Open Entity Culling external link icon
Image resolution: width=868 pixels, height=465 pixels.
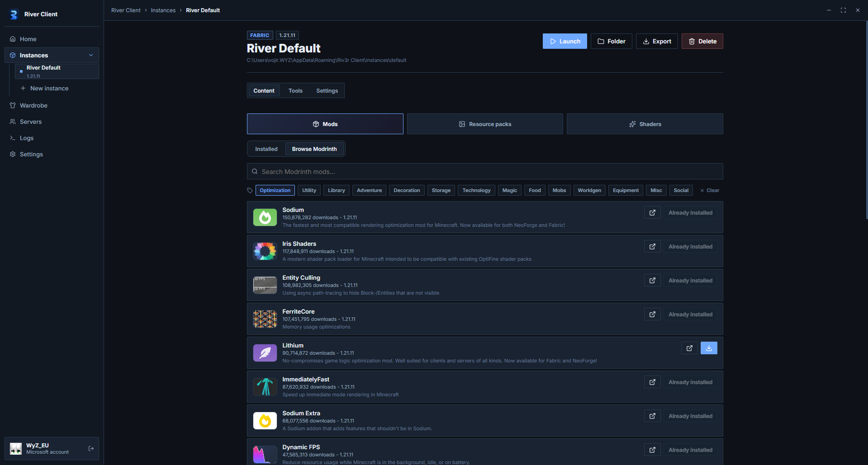pos(652,280)
